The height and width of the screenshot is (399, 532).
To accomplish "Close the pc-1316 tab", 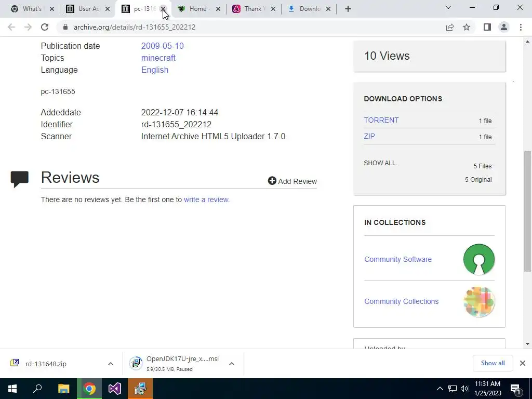I will pos(163,9).
